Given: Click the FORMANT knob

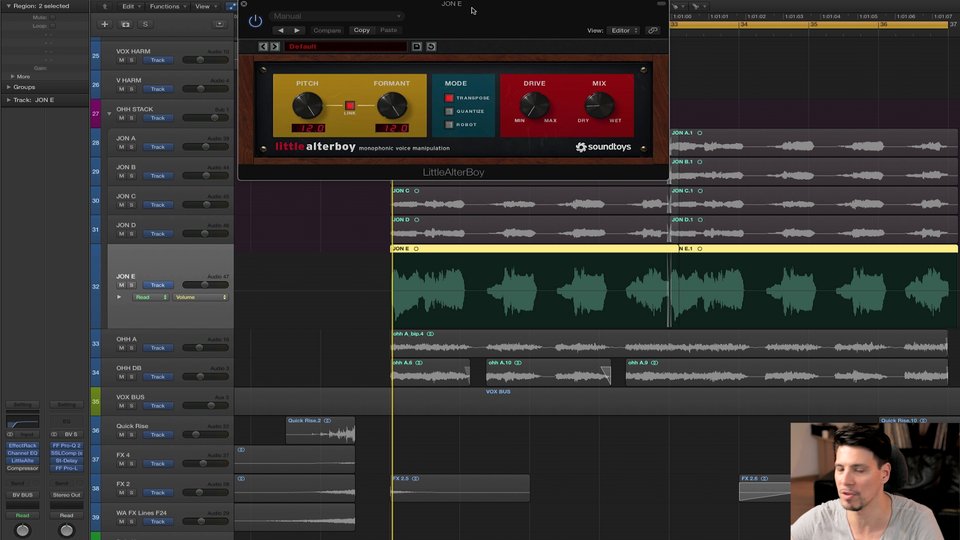Looking at the screenshot, I should point(392,105).
